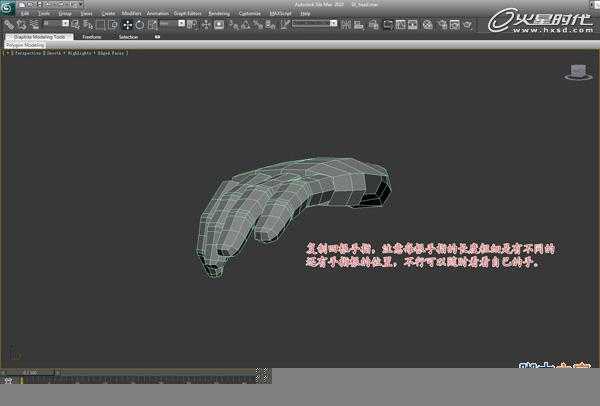The height and width of the screenshot is (406, 600).
Task: Toggle the Graphite Modeling ribbon icon
Action: click(388, 25)
